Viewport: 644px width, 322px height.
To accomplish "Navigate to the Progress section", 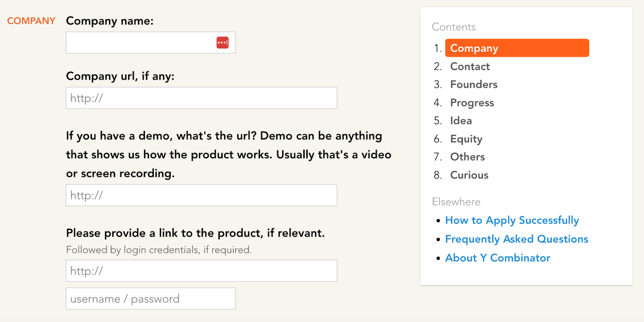I will click(472, 103).
